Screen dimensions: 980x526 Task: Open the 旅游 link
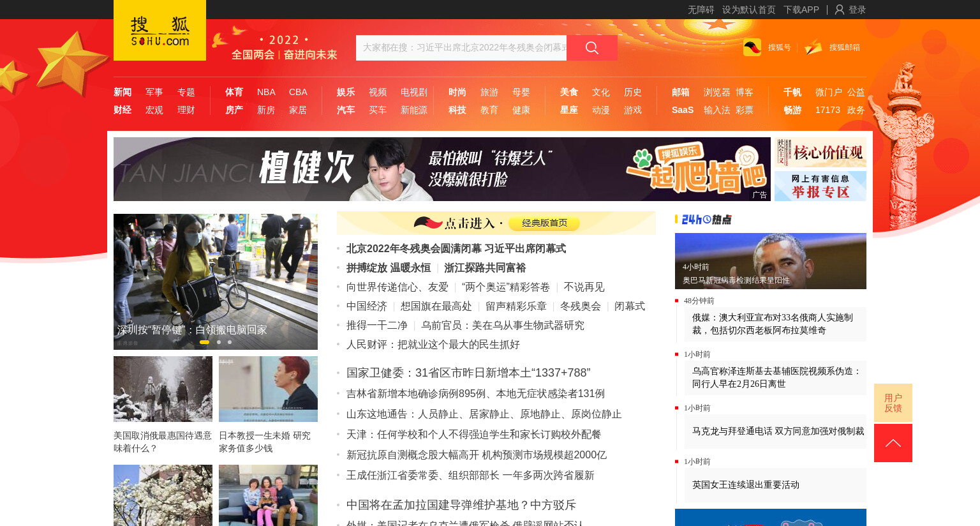pyautogui.click(x=489, y=92)
